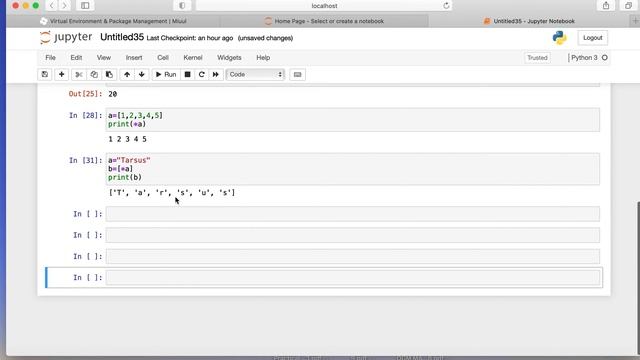The width and height of the screenshot is (640, 360).
Task: Restart the kernel icon
Action: (x=201, y=74)
